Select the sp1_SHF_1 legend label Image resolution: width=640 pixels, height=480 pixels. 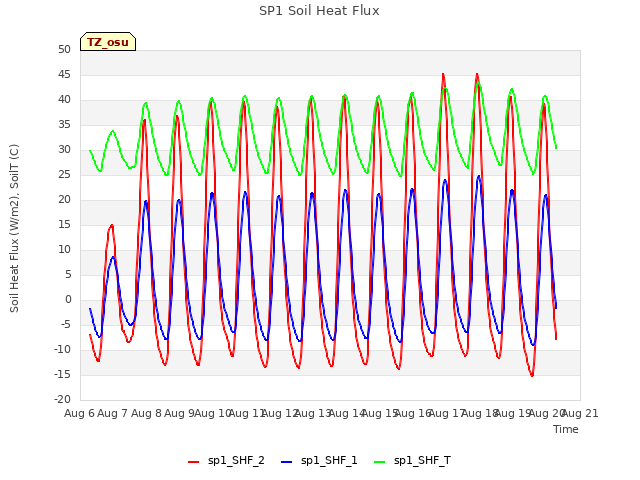(x=329, y=461)
